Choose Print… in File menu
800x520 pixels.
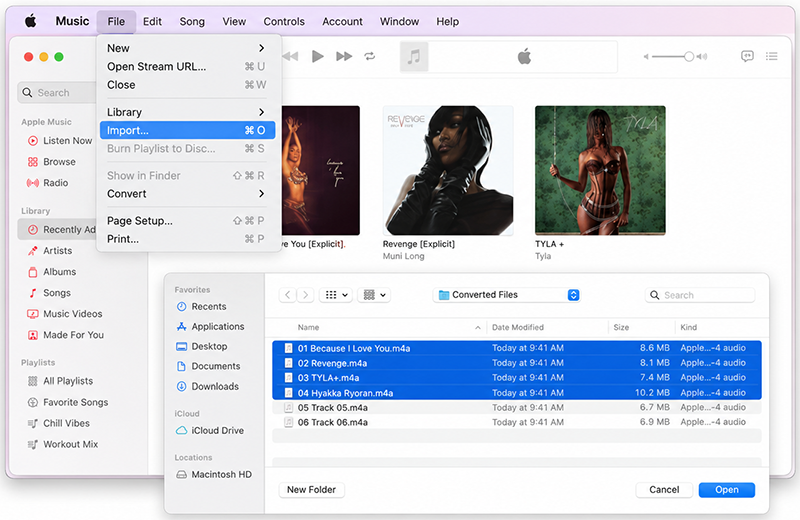point(187,239)
